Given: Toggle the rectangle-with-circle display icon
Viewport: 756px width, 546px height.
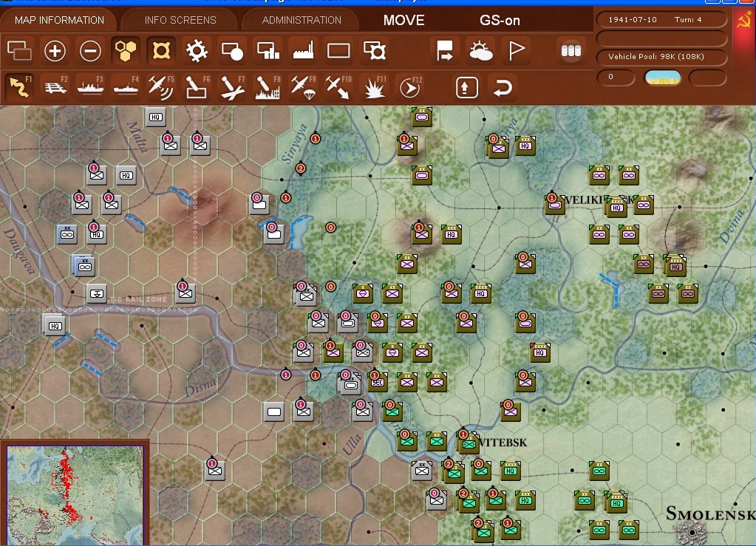Looking at the screenshot, I should (x=232, y=50).
